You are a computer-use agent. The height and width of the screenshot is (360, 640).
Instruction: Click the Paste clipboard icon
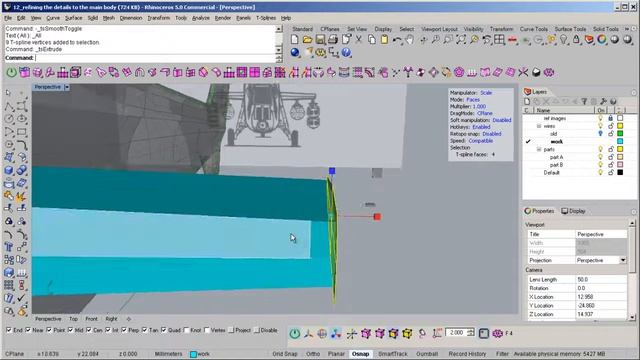pyautogui.click(x=384, y=40)
